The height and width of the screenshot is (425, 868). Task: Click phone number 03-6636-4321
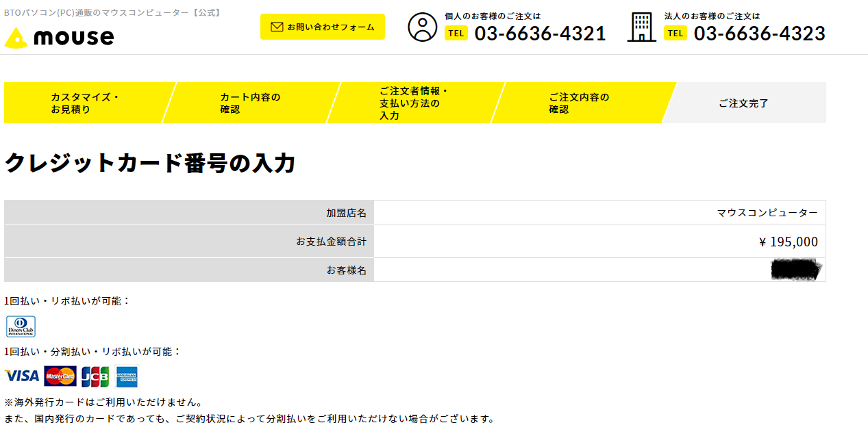click(540, 34)
